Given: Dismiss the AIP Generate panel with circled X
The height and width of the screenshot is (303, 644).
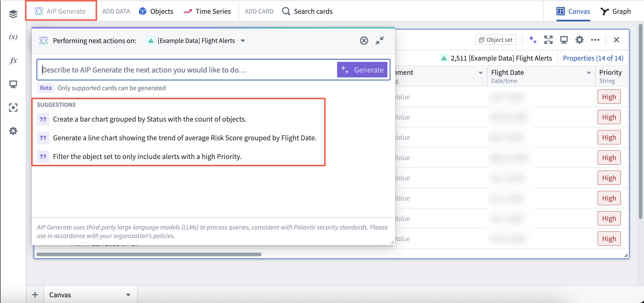Looking at the screenshot, I should pyautogui.click(x=364, y=41).
